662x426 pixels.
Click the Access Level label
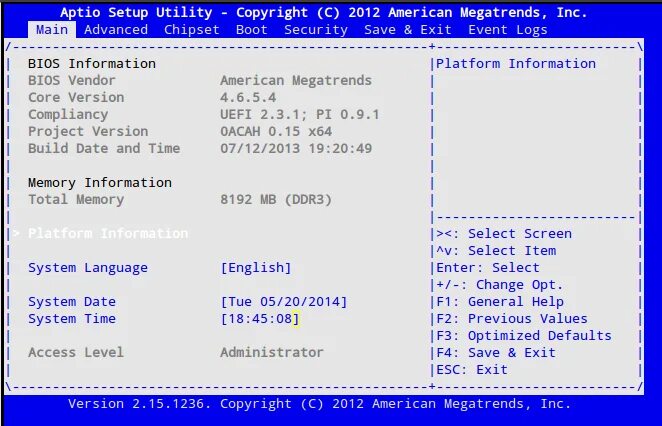76,352
